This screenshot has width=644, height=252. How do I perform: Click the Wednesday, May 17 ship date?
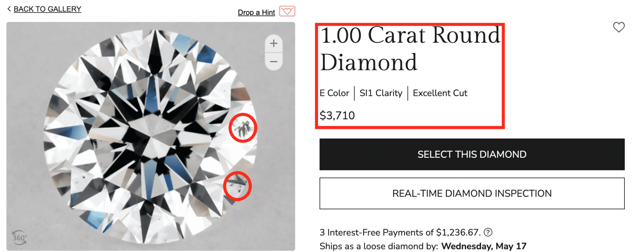484,246
